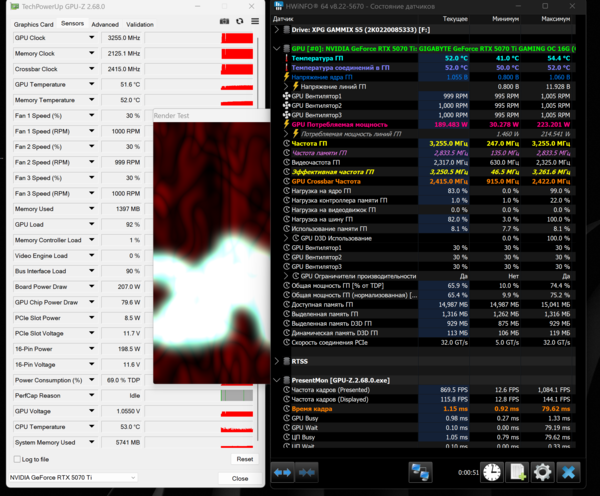600x496 pixels.
Task: Click the 189.483 W current power value
Action: (451, 124)
